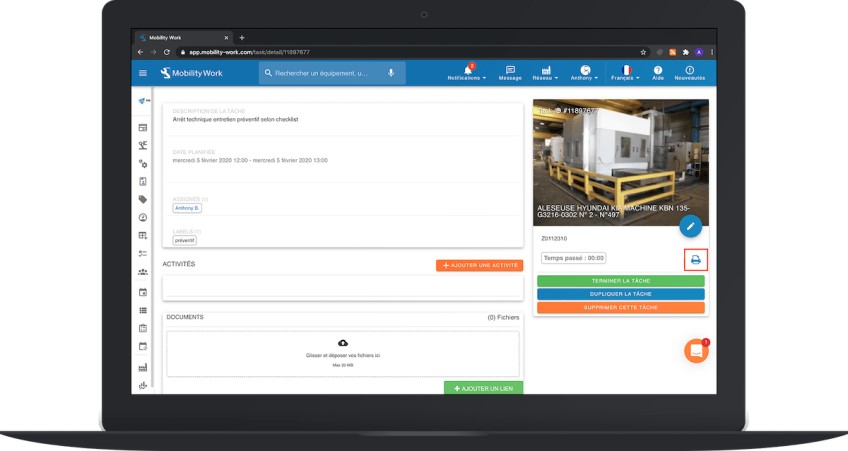The image size is (848, 451).
Task: Open the Français language dropdown
Action: tap(625, 73)
